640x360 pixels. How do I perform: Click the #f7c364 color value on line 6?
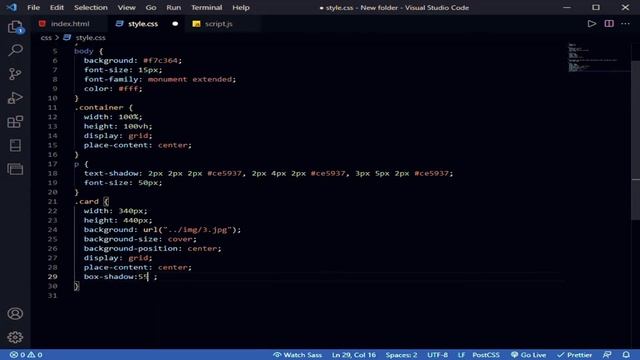point(160,60)
